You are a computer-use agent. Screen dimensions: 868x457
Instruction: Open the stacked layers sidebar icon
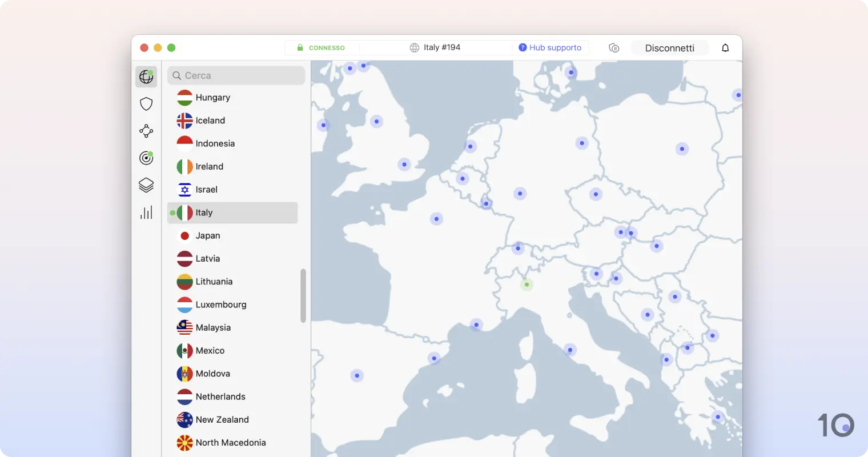pyautogui.click(x=146, y=185)
